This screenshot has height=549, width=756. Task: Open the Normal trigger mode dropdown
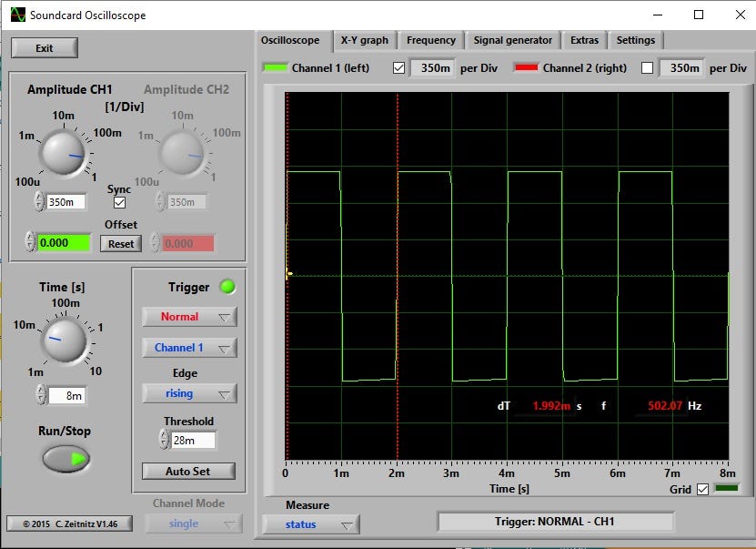click(x=188, y=317)
